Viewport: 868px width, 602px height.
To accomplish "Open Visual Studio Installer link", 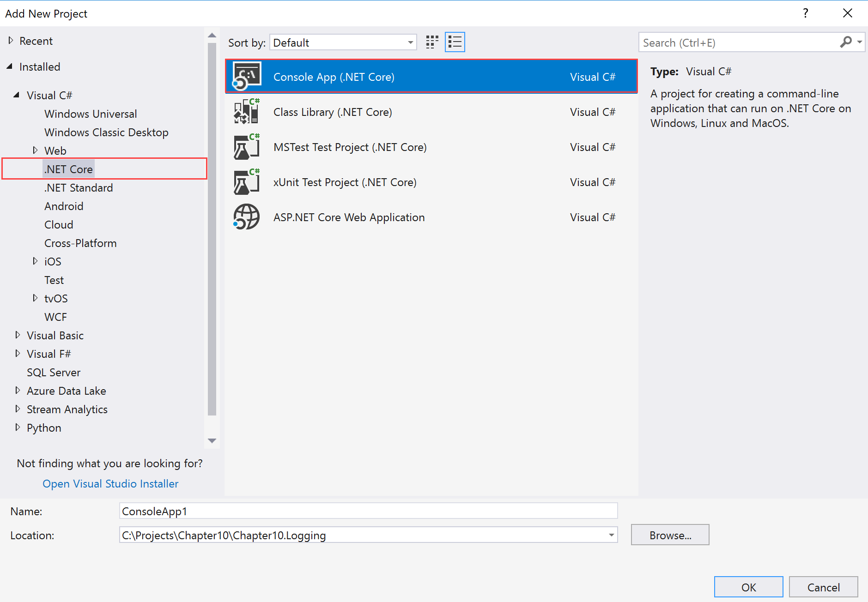I will [110, 483].
